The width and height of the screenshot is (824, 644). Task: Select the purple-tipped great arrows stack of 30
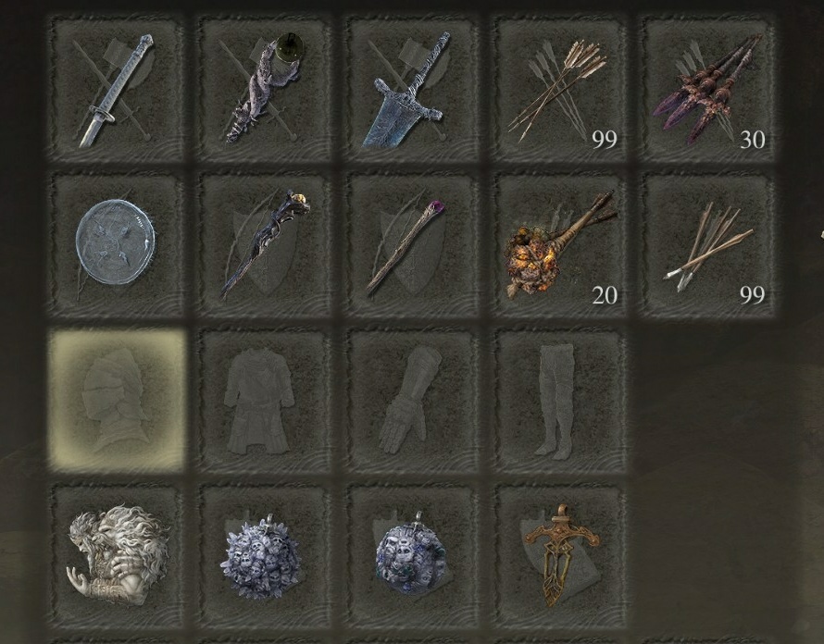coord(708,90)
